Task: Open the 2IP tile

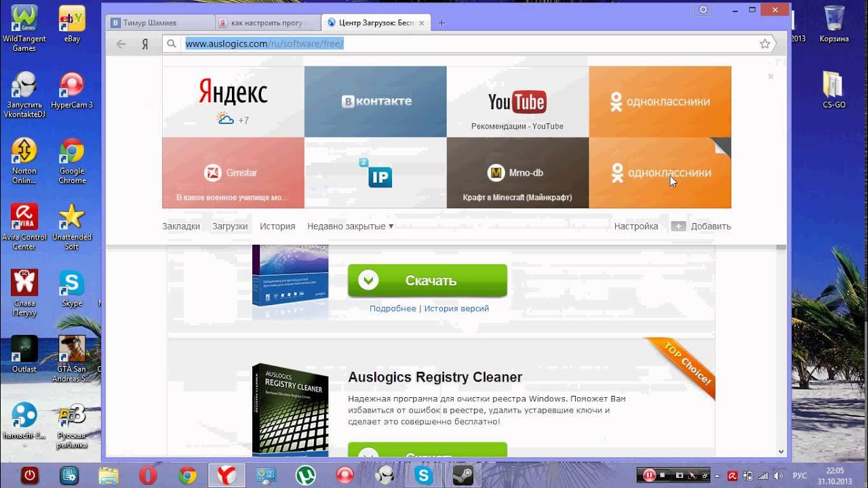Action: (x=375, y=173)
